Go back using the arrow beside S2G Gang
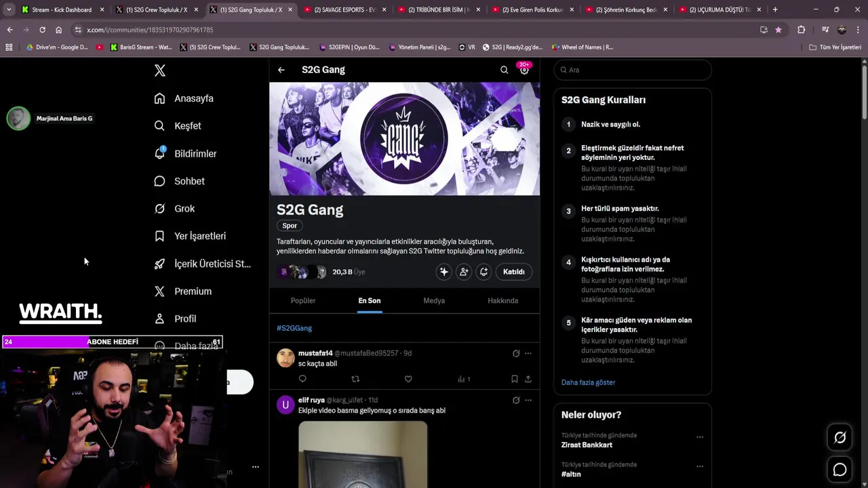The width and height of the screenshot is (868, 488). [281, 70]
